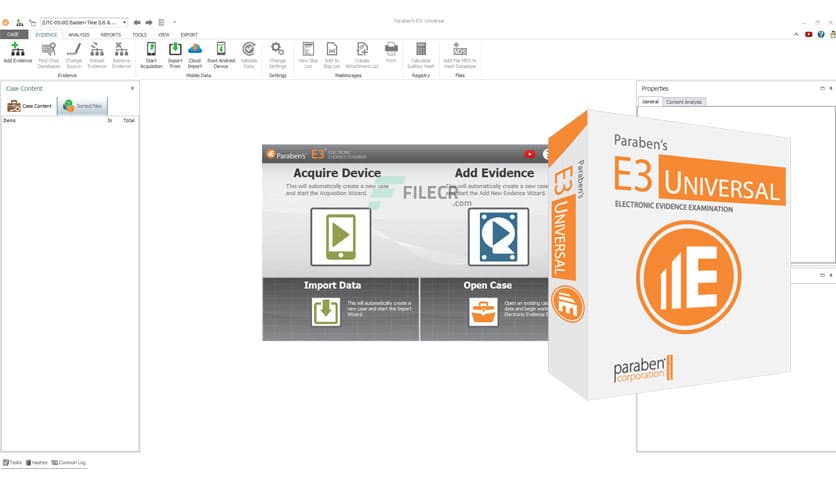Open the CASE ribbon tab
This screenshot has width=836, height=484.
pyautogui.click(x=13, y=35)
